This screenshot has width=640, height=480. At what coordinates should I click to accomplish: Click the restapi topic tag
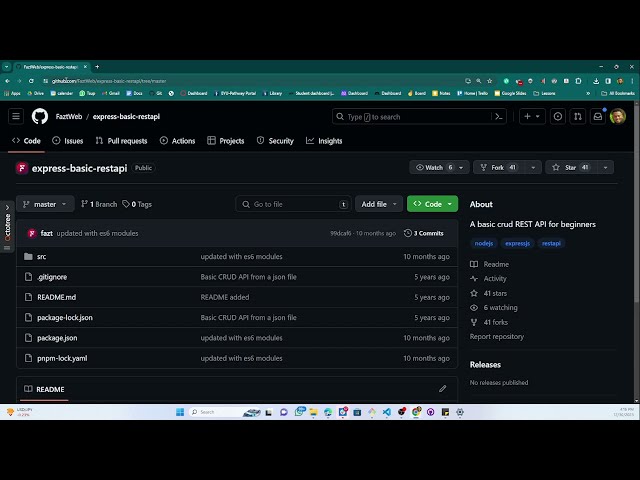(551, 244)
